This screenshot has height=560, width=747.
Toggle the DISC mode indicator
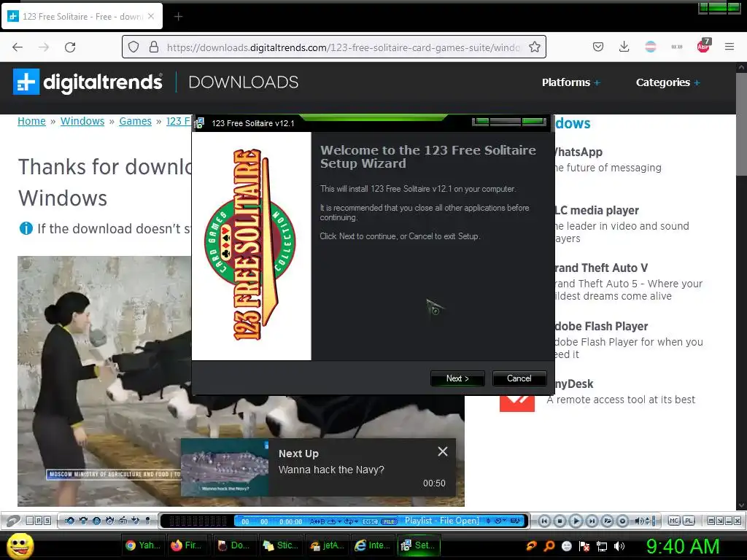click(370, 521)
